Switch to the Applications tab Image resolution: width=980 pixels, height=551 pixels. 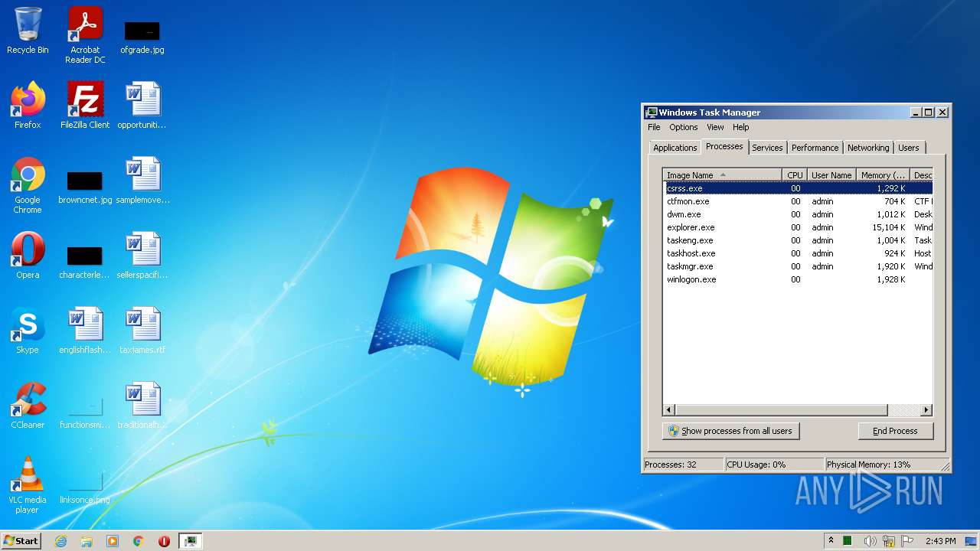point(675,148)
